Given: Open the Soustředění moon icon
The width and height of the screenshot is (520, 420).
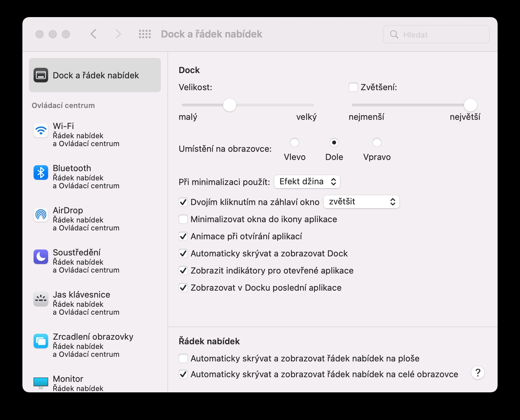Looking at the screenshot, I should (41, 257).
